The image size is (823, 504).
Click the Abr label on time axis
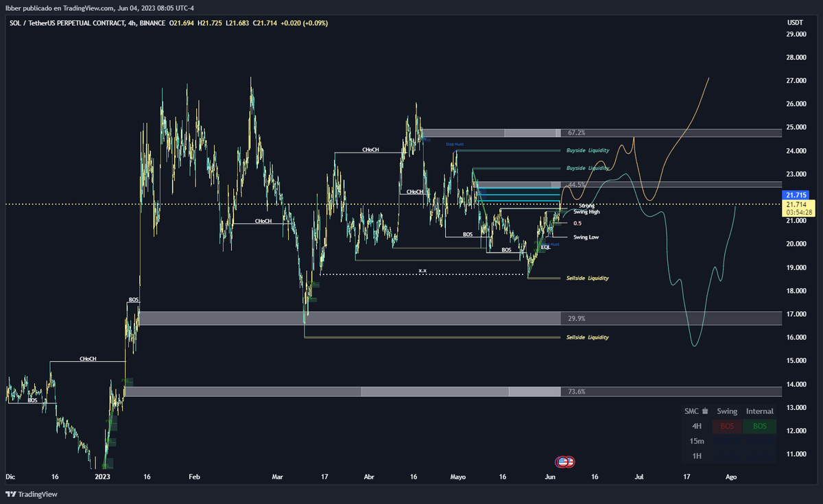click(x=369, y=476)
